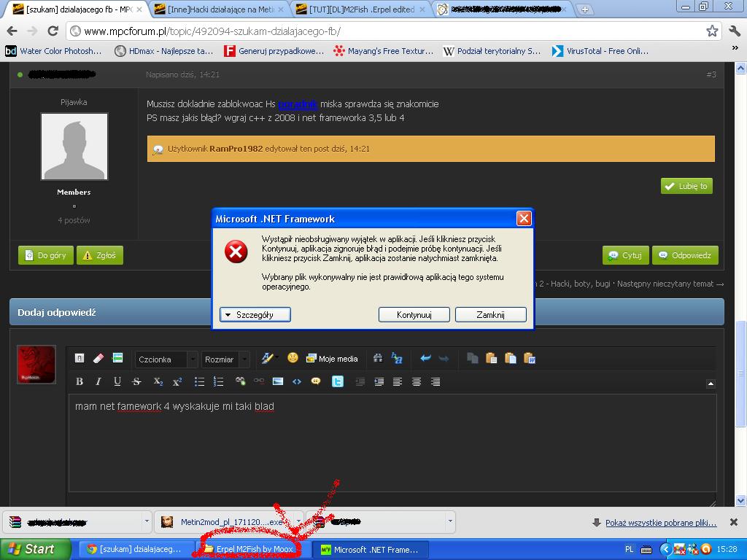Switch to [Inne]Hacki działające tab

tap(219, 9)
